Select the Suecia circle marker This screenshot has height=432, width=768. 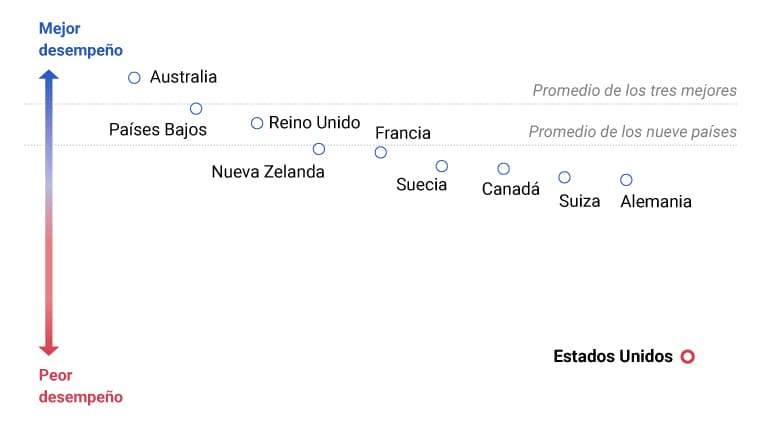[x=442, y=166]
